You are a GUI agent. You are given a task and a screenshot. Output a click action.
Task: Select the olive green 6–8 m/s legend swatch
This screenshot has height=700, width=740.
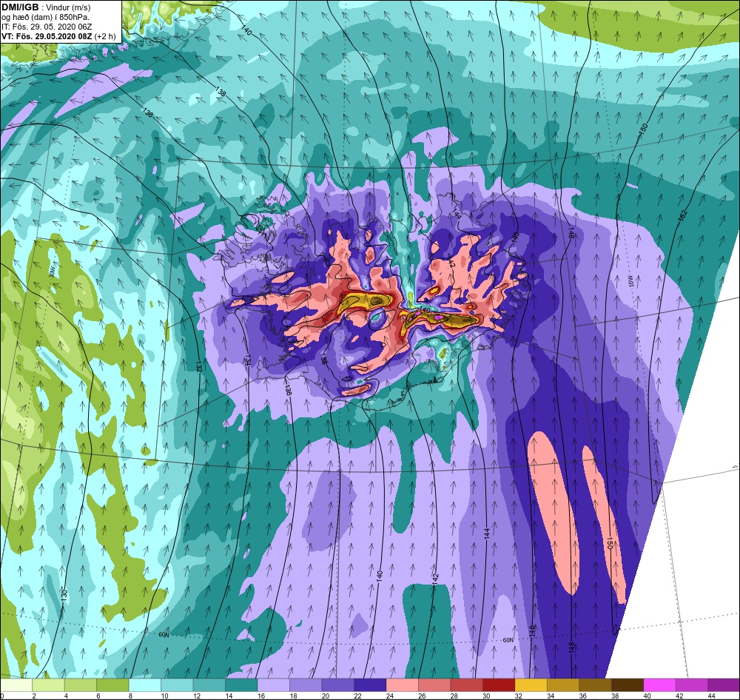pyautogui.click(x=112, y=685)
